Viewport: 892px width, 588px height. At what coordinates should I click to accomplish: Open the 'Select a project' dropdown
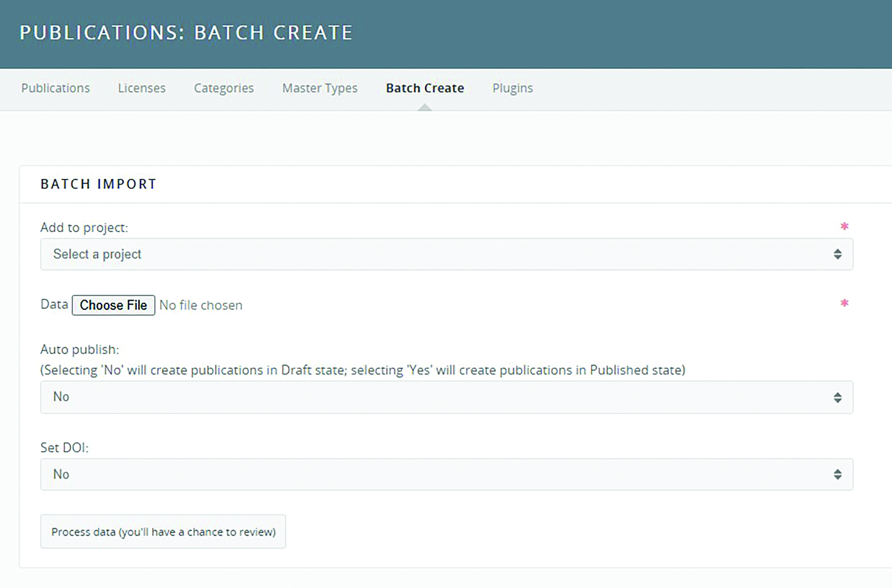point(446,254)
